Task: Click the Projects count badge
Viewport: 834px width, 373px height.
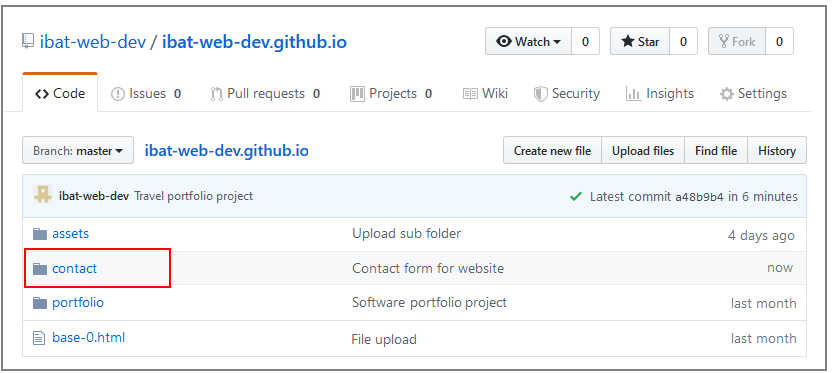Action: click(x=428, y=94)
